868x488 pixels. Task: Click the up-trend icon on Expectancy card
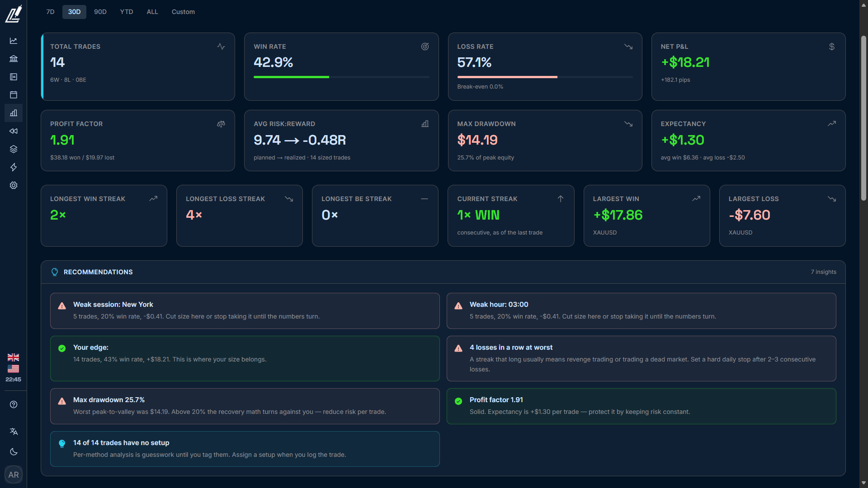click(x=832, y=124)
